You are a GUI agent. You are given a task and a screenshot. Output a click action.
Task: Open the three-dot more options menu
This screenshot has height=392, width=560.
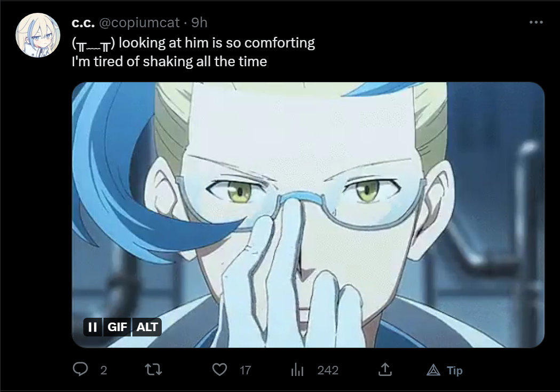[x=536, y=22]
